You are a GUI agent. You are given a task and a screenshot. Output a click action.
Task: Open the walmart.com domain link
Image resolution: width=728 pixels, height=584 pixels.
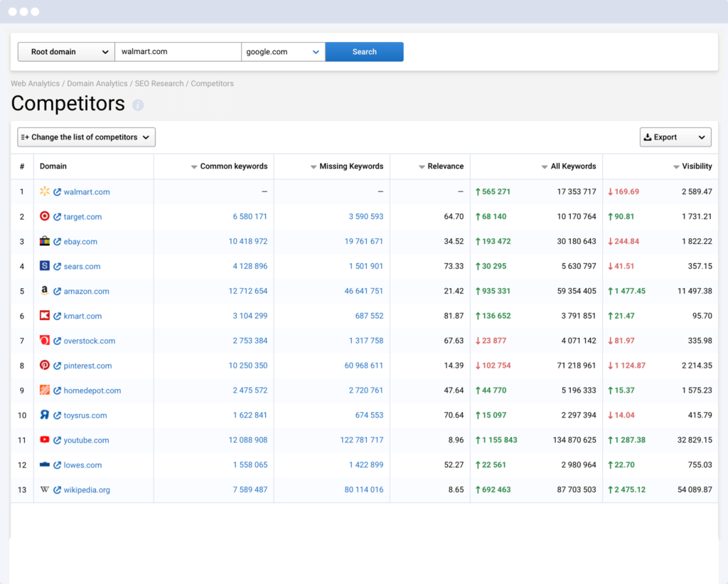pyautogui.click(x=87, y=192)
